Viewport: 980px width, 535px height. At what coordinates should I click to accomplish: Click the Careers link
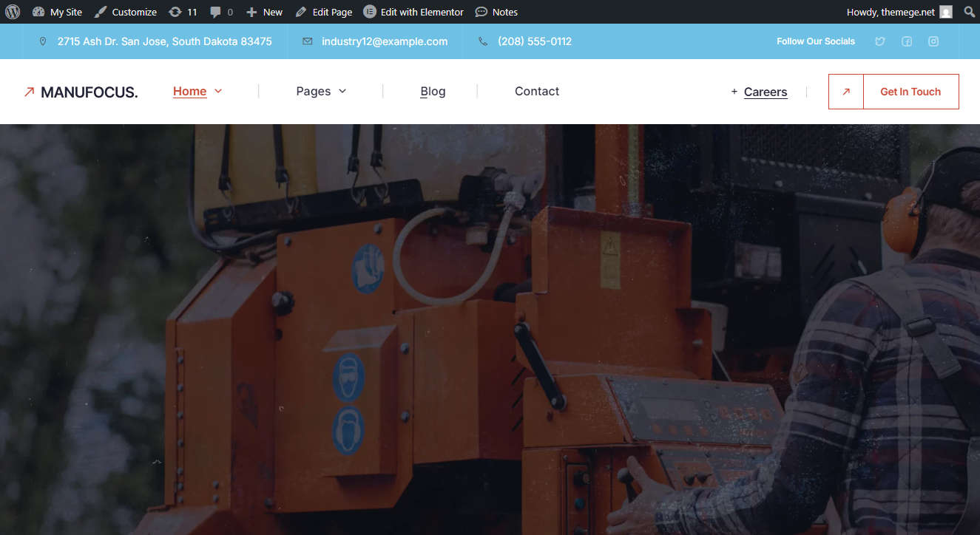766,92
